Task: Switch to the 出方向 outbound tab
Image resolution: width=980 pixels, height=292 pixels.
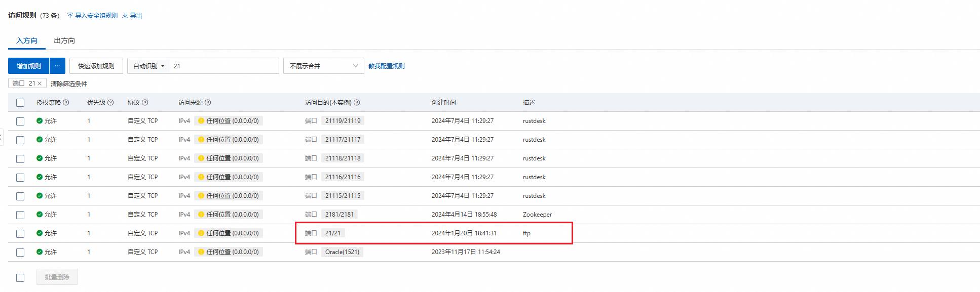Action: coord(64,40)
